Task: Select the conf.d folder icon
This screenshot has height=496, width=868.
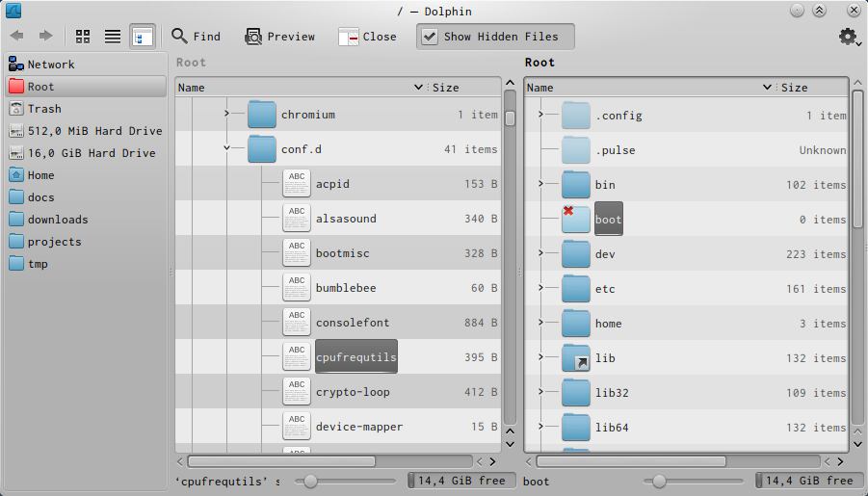Action: 262,149
